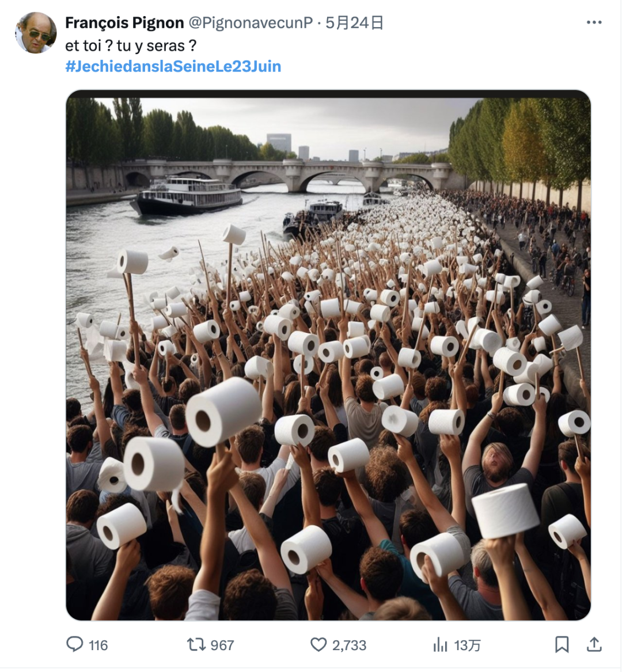Screen dimensions: 622x672
Task: Open the three-dot more options menu
Action: (594, 22)
